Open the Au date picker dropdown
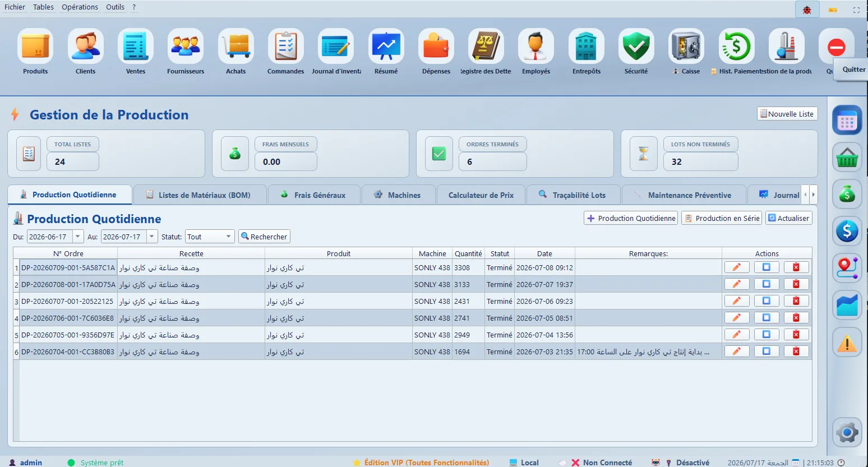868x467 pixels. pyautogui.click(x=152, y=237)
